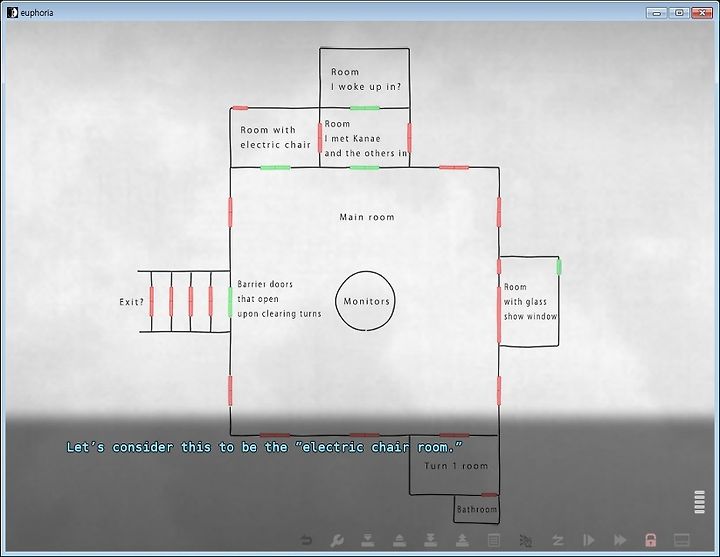Click the 'Turn 1 room' label
The width and height of the screenshot is (720, 557).
point(456,466)
